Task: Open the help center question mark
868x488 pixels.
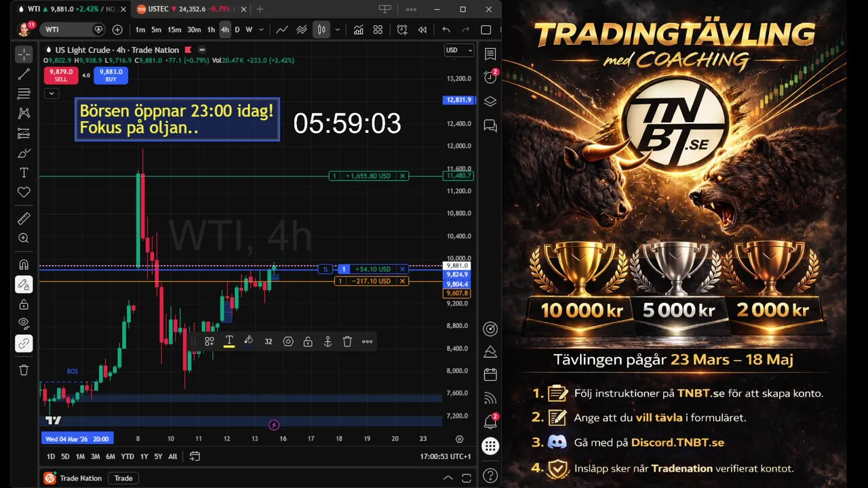Action: (490, 476)
